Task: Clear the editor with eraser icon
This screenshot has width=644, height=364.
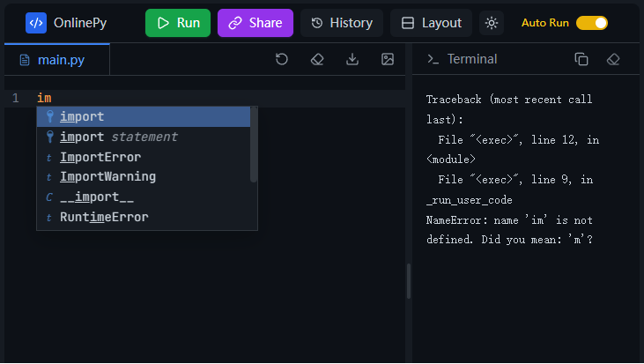Action: coord(317,59)
